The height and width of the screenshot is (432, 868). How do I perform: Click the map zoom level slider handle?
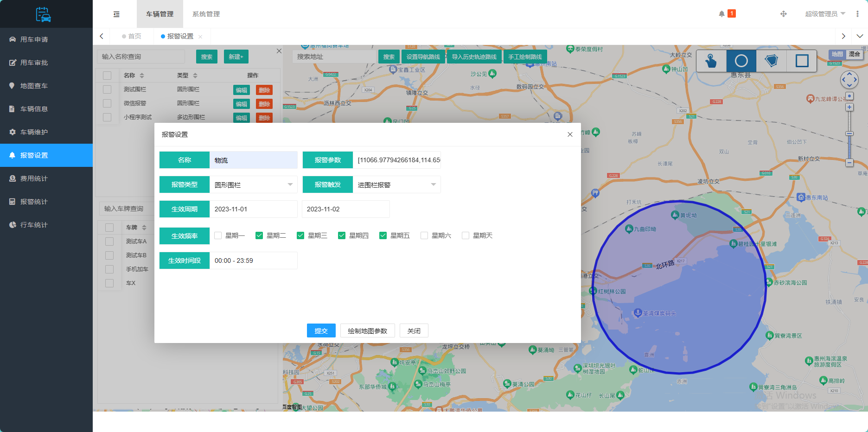(849, 133)
